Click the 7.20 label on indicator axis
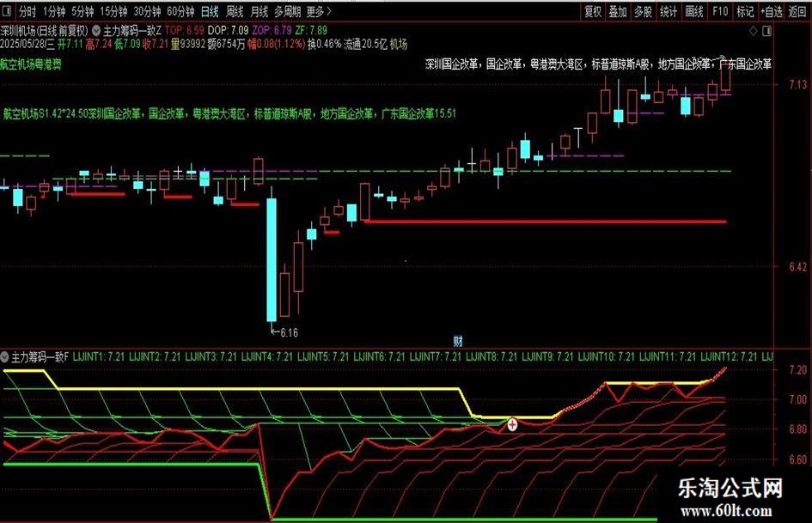Screen dimensions: 812x523 (797, 370)
